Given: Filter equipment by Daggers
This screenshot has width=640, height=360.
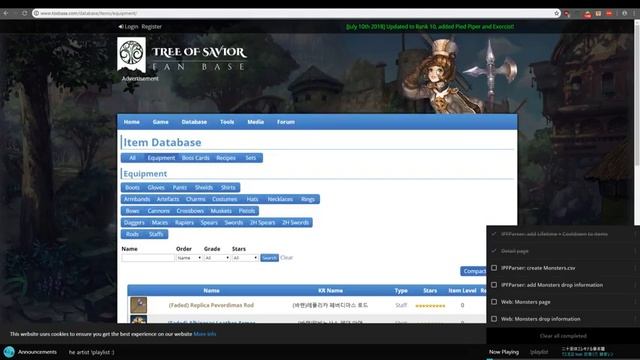Looking at the screenshot, I should point(134,222).
